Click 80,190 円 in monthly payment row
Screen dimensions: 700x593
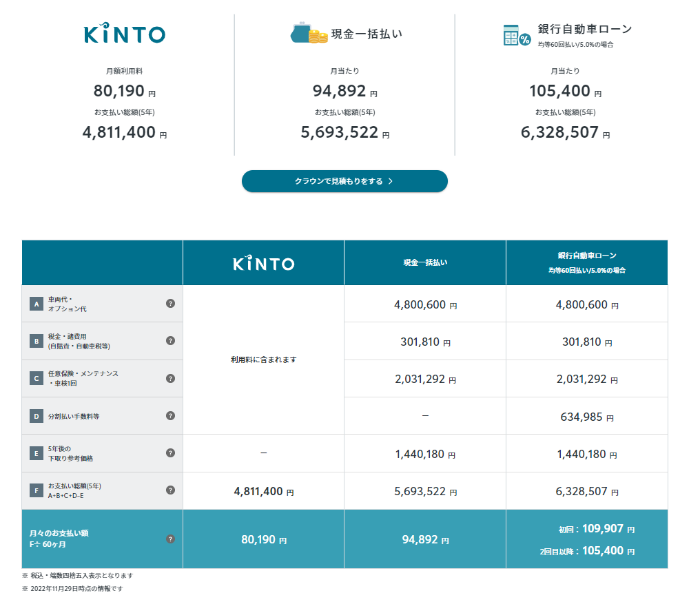263,540
